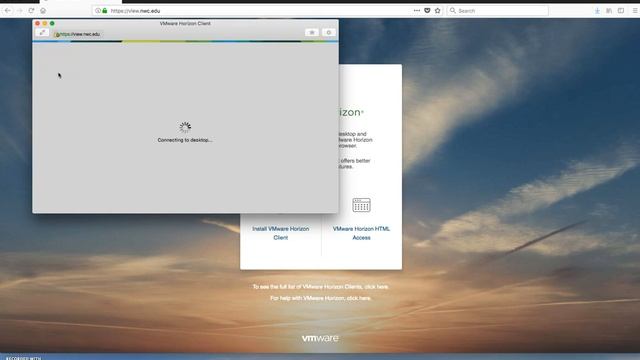Focus the Firefox Search box
The height and width of the screenshot is (360, 640).
point(497,11)
